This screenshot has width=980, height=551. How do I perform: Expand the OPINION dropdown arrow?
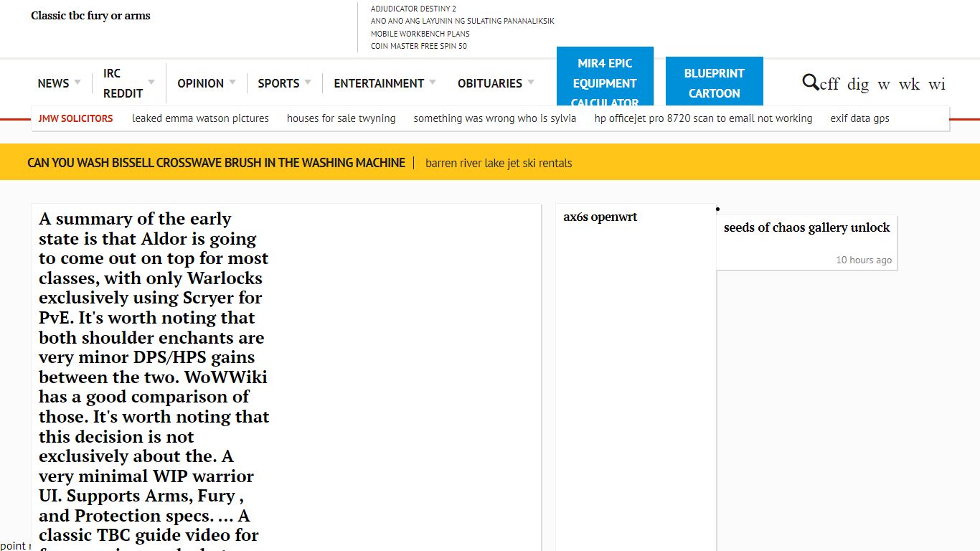(x=232, y=82)
